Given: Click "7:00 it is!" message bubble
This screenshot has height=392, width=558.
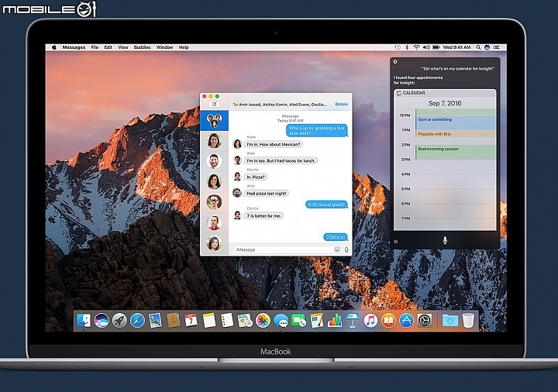Looking at the screenshot, I should (x=336, y=237).
